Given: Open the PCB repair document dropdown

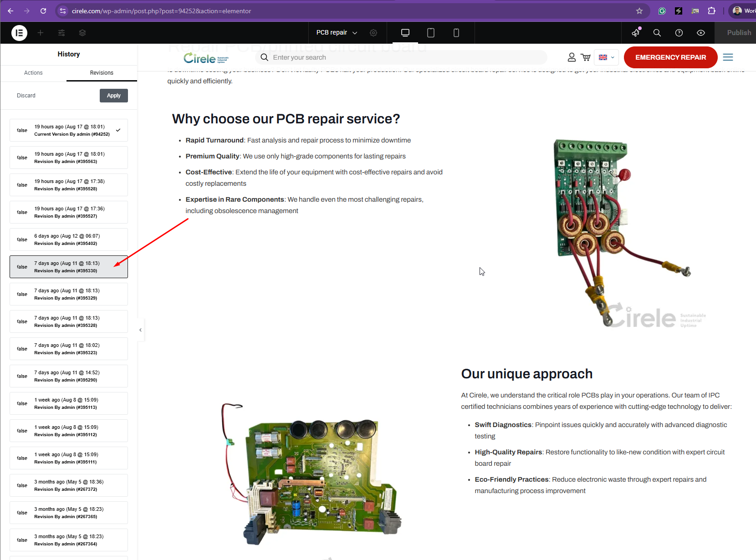Looking at the screenshot, I should pyautogui.click(x=337, y=33).
